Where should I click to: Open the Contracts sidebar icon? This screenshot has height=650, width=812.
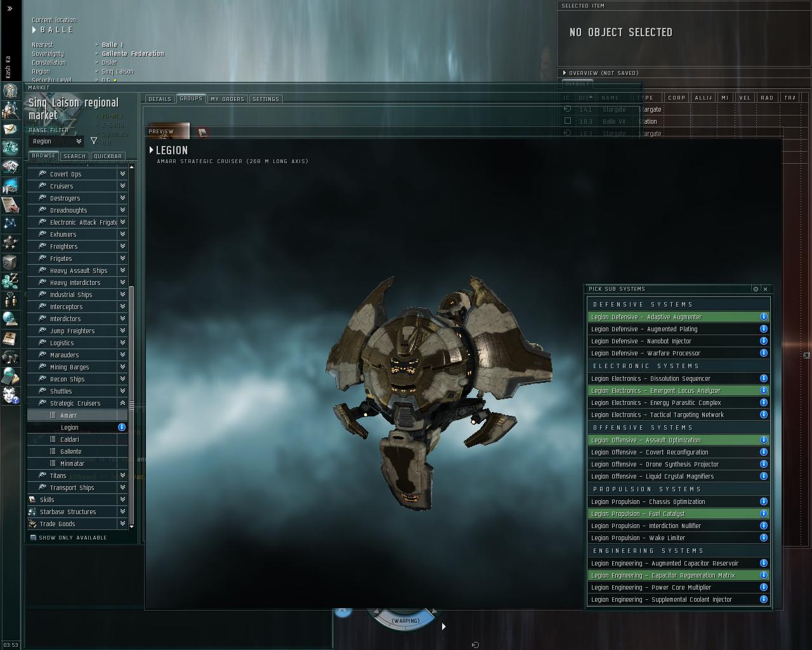point(10,205)
